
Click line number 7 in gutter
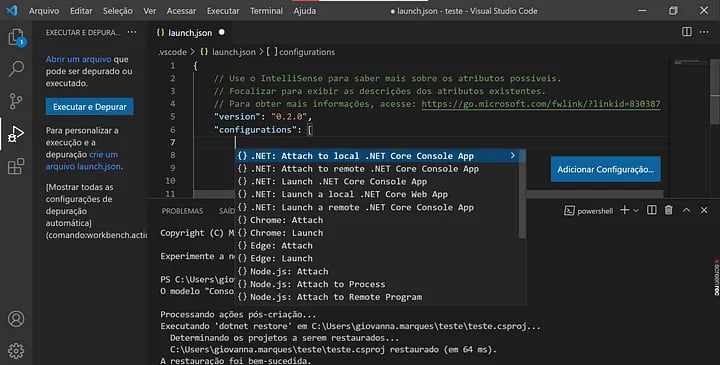tap(172, 142)
